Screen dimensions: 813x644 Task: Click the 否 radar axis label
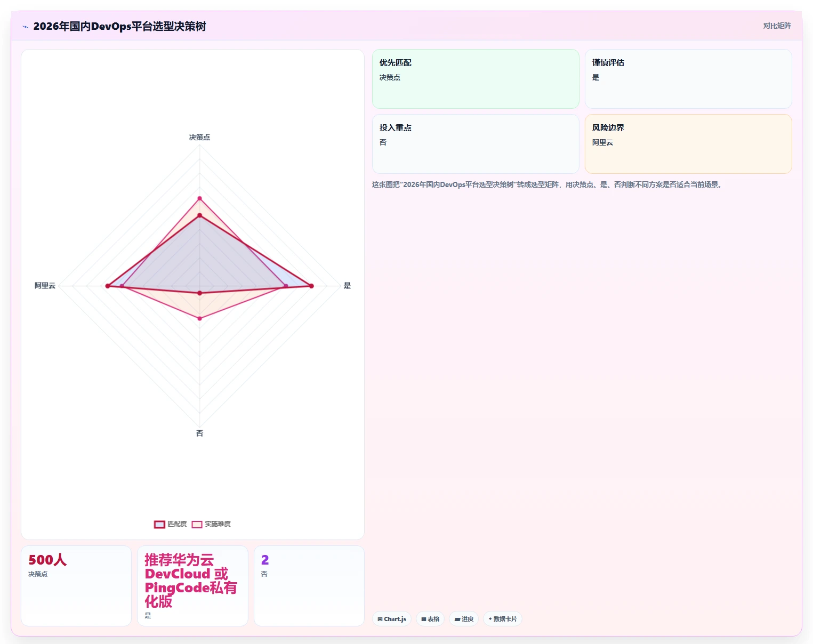coord(199,433)
